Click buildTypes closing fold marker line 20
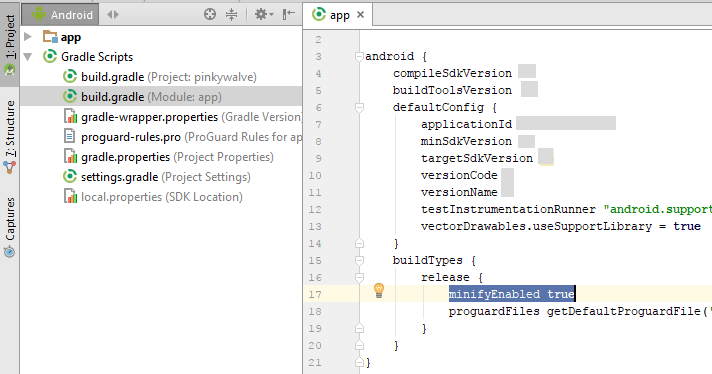712x374 pixels. [359, 345]
